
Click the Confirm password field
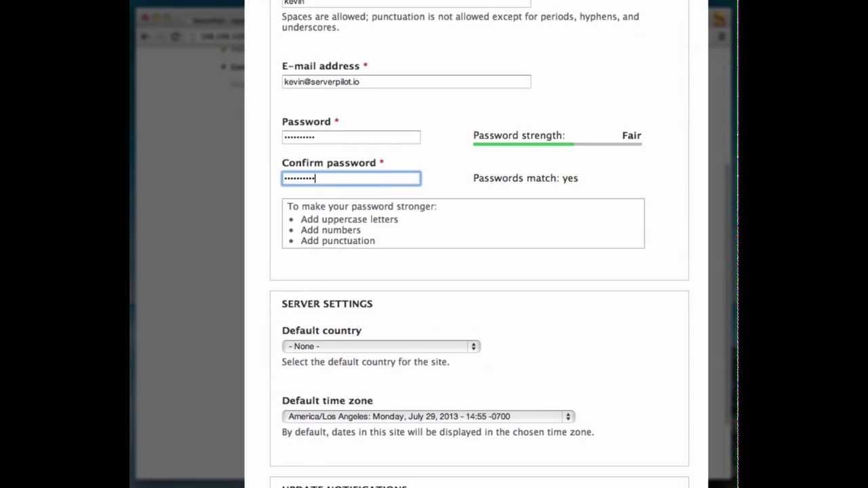point(351,178)
